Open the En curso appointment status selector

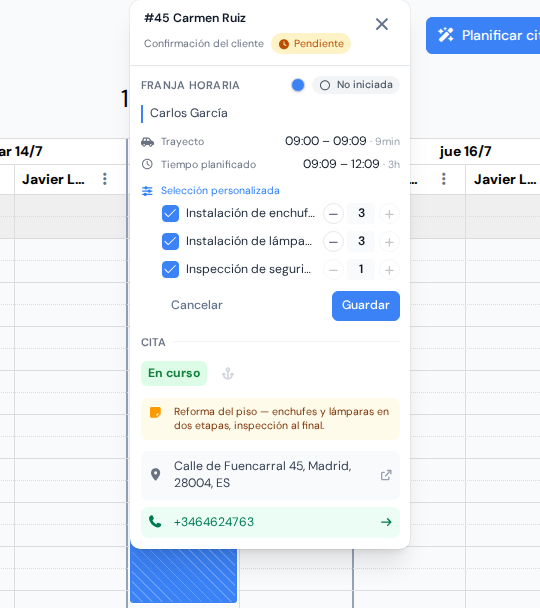coord(174,373)
